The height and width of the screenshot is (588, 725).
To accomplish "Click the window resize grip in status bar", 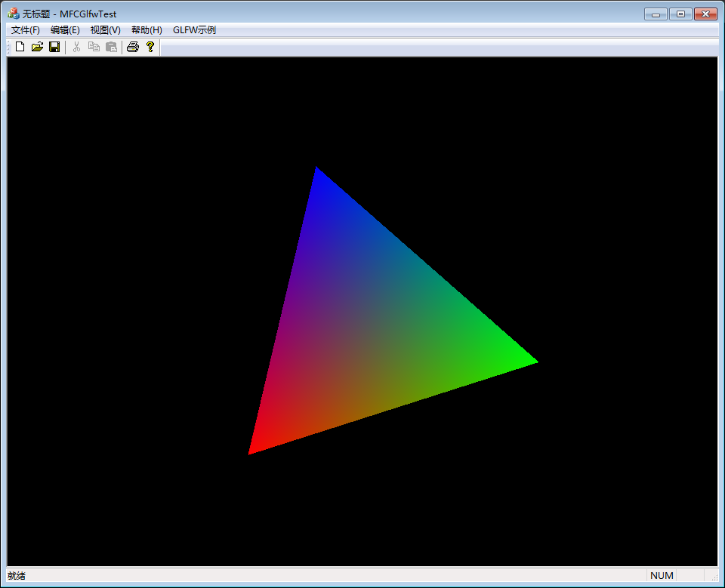I will pos(714,577).
